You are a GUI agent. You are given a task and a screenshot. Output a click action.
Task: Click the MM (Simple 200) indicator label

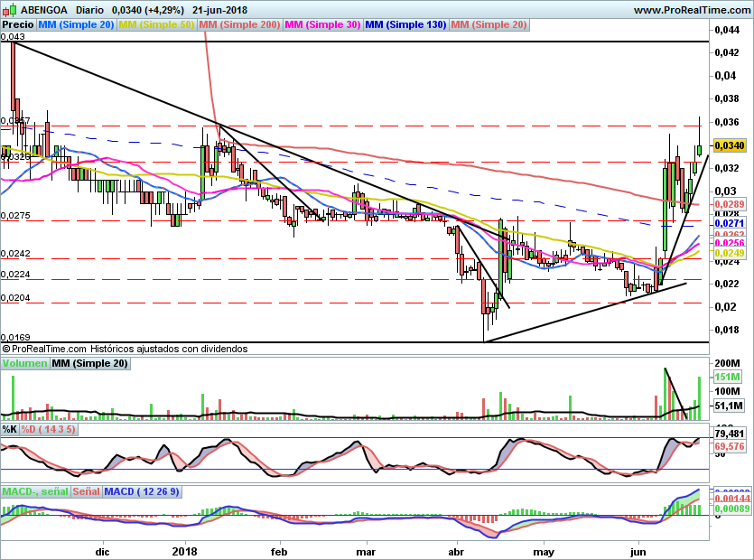[x=239, y=24]
